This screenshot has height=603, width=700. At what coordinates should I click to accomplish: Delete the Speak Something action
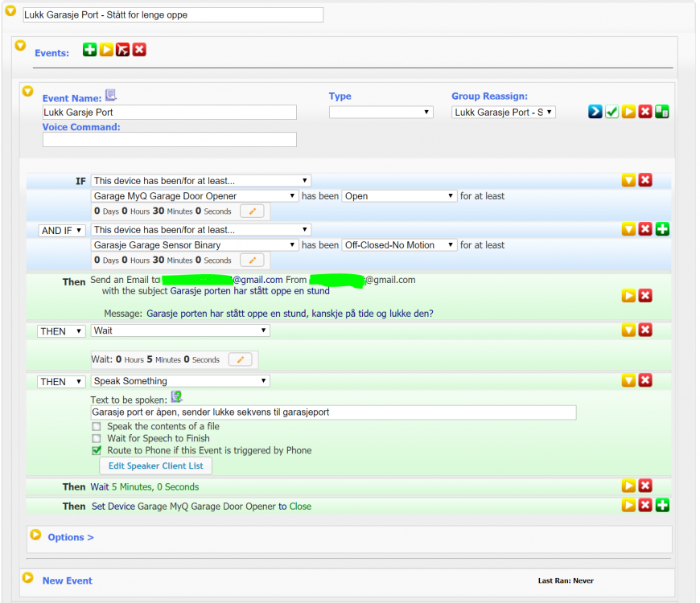pyautogui.click(x=645, y=380)
